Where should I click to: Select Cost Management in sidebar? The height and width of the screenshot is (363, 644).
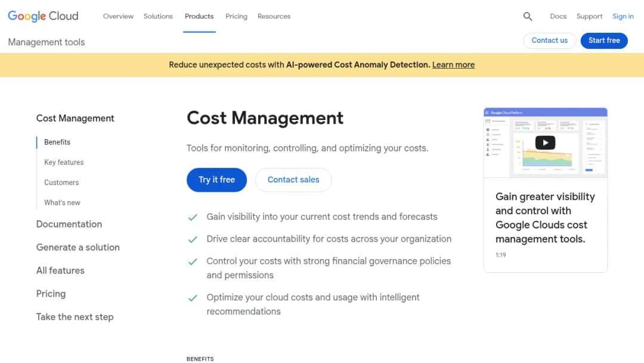pyautogui.click(x=75, y=118)
